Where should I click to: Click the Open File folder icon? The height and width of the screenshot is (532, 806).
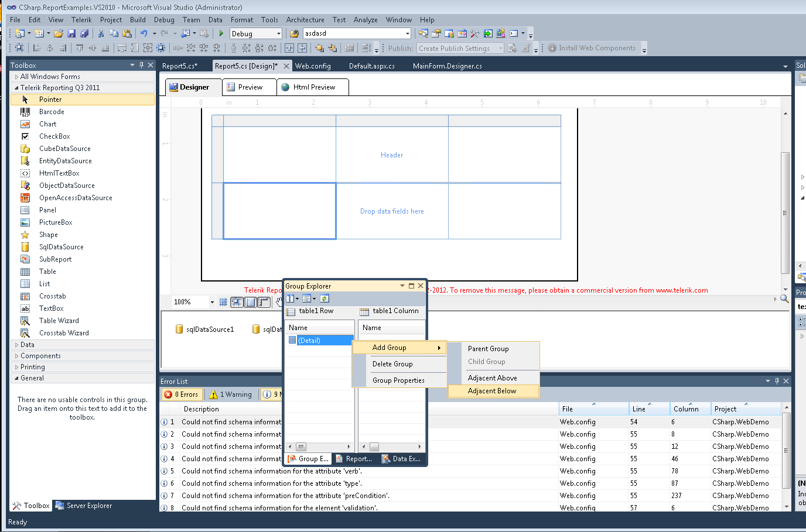pyautogui.click(x=59, y=33)
